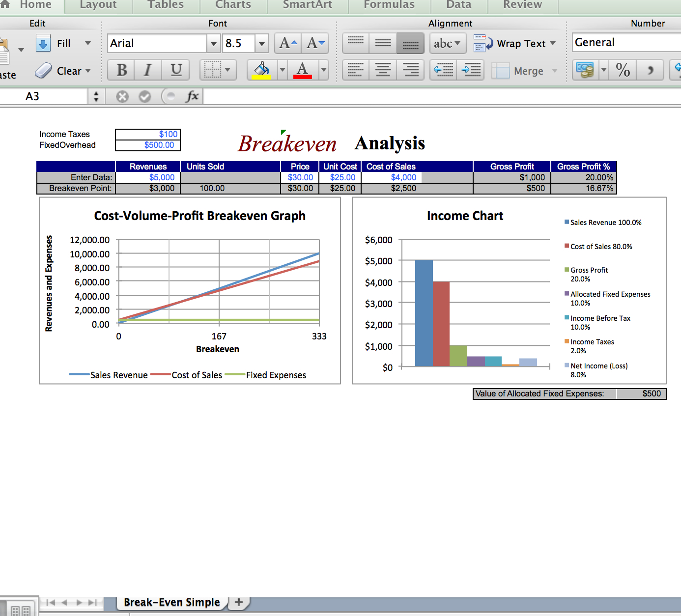Click the percent style icon
This screenshot has width=681, height=616.
[x=623, y=70]
